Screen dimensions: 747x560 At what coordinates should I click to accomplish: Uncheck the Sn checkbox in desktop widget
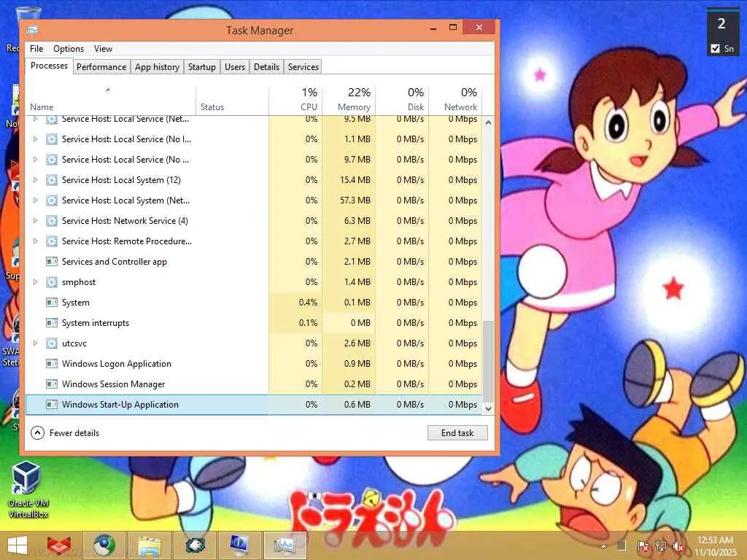pos(715,49)
